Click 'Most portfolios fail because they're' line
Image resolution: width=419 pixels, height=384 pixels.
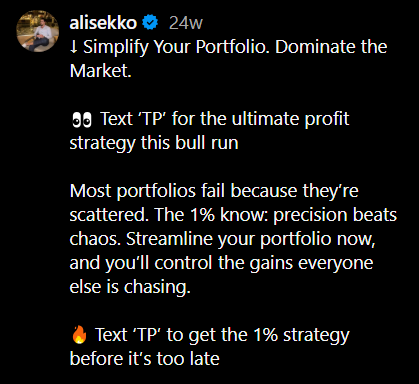[x=214, y=191]
